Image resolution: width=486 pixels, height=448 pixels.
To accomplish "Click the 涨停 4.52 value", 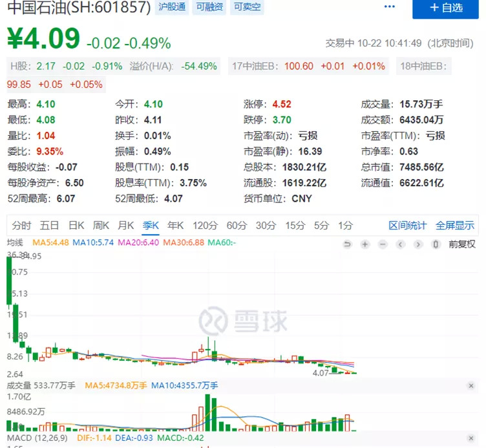I will (282, 104).
